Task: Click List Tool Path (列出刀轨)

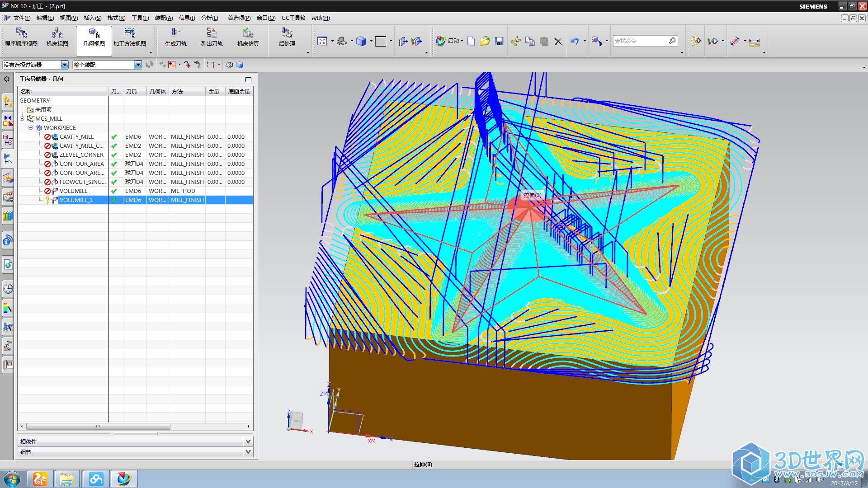Action: click(x=212, y=37)
